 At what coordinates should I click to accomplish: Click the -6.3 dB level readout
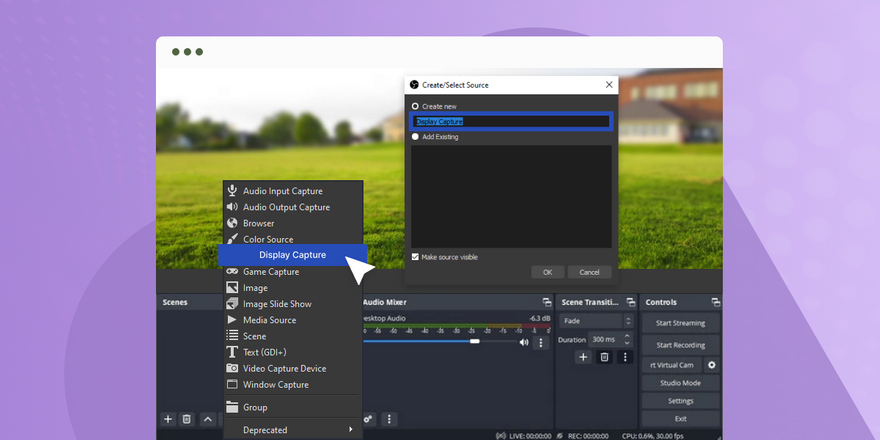539,318
